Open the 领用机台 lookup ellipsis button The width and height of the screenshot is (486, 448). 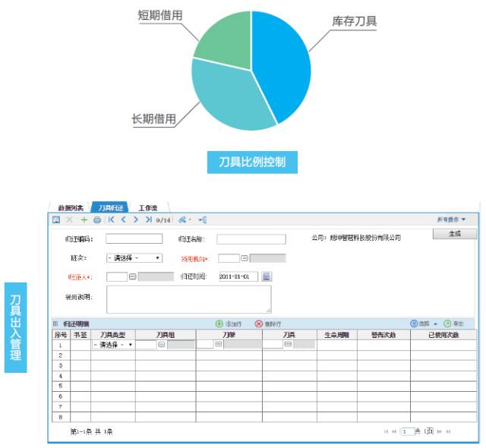[245, 257]
